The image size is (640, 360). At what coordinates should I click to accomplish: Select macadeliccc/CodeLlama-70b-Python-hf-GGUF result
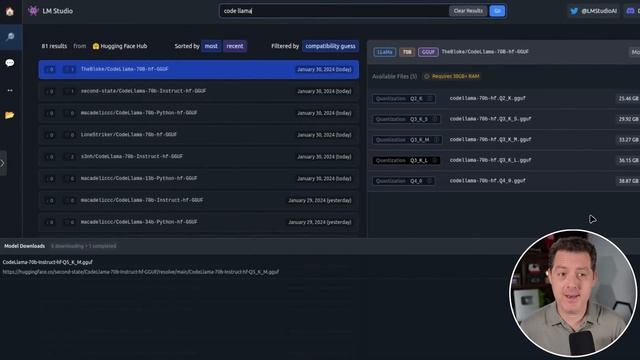tap(199, 113)
